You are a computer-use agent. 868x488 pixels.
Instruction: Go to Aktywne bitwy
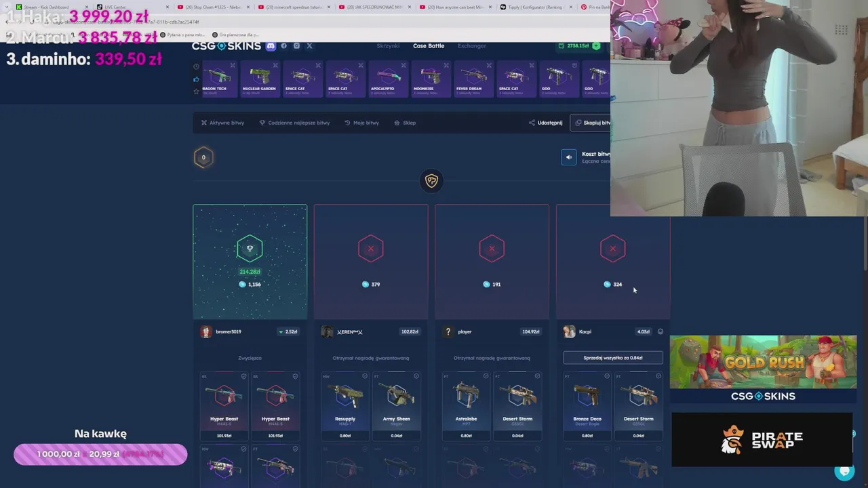222,123
